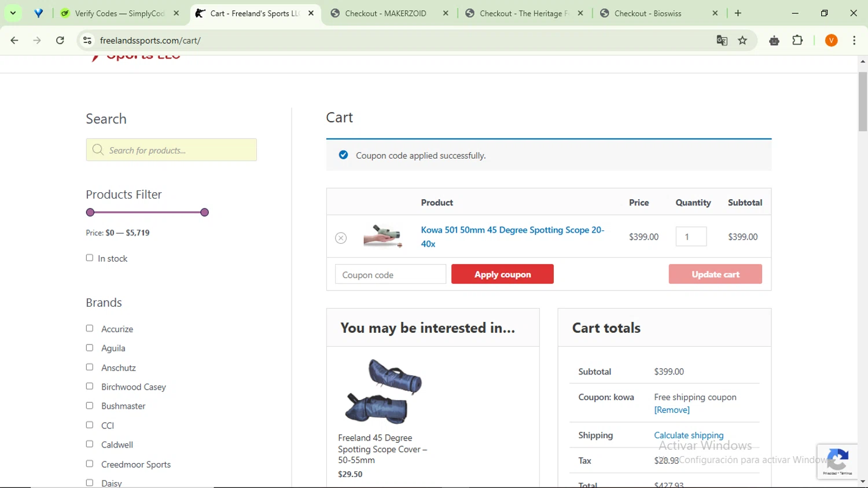Check the Caldwell brand filter
The image size is (868, 488).
[90, 444]
